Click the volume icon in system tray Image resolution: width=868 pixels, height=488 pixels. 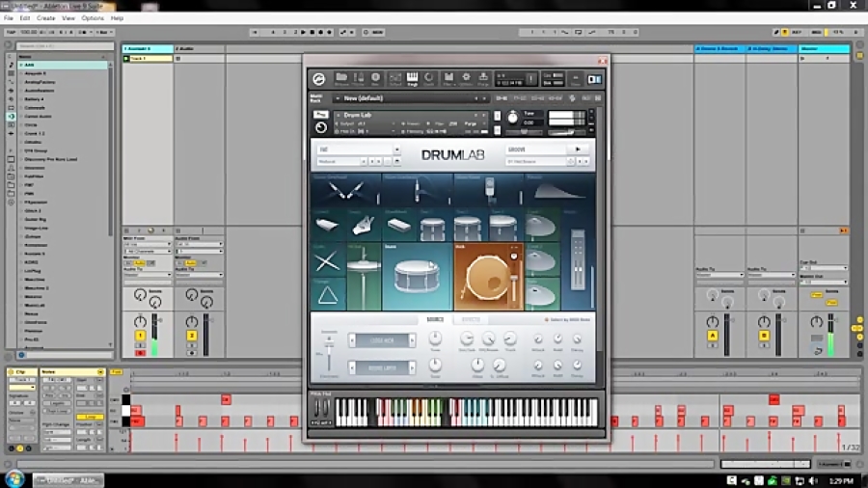pos(812,481)
